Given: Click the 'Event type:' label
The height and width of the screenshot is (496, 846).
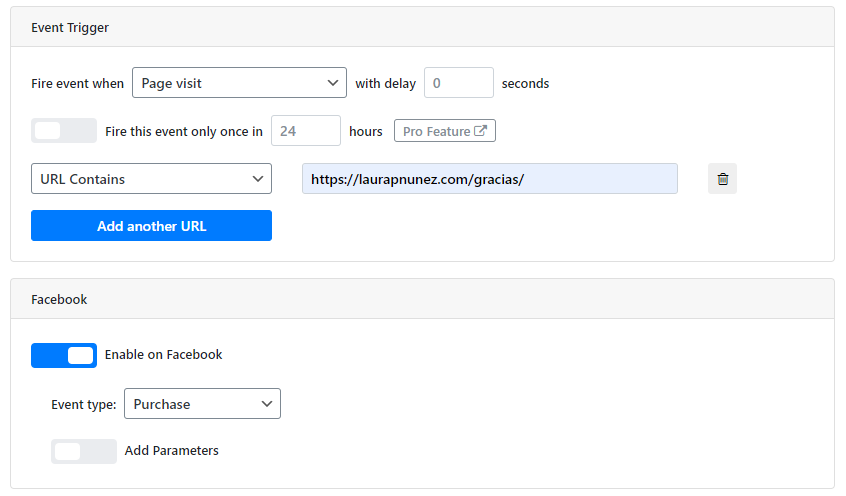Looking at the screenshot, I should (x=84, y=404).
